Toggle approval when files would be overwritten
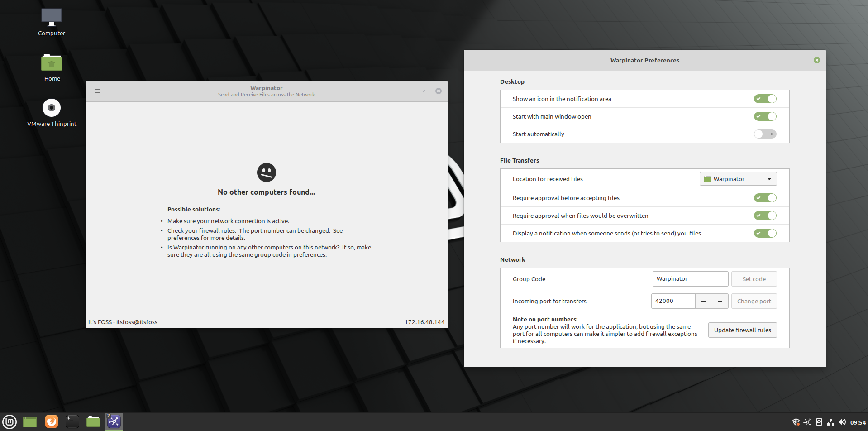 pyautogui.click(x=765, y=215)
